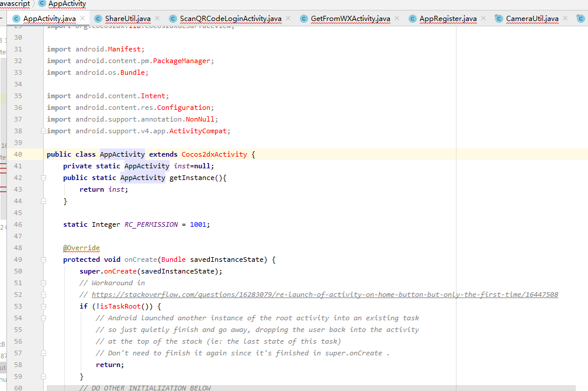Viewport: 588px width, 391px height.
Task: Close the AppActivity.java tab
Action: coord(82,18)
